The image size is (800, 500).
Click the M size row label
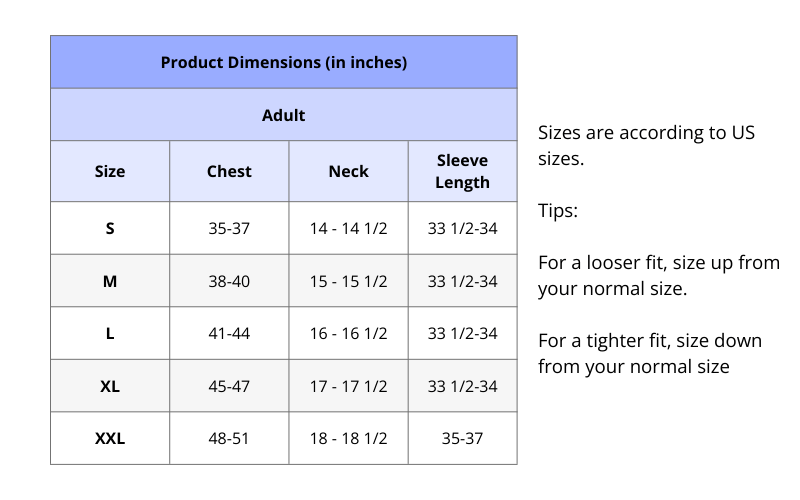(x=110, y=281)
